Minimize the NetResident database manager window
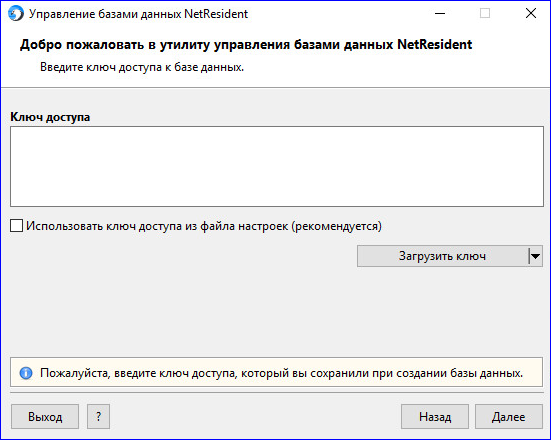551x440 pixels. (x=440, y=14)
